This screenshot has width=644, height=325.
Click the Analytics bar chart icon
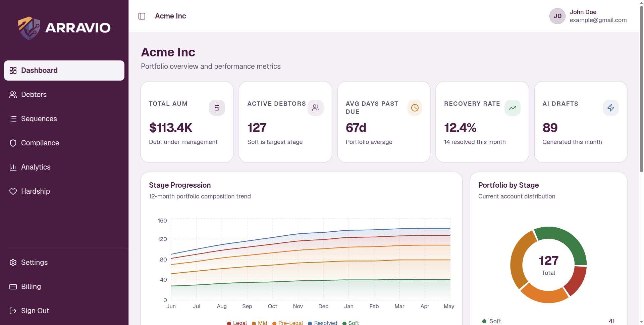coord(13,167)
